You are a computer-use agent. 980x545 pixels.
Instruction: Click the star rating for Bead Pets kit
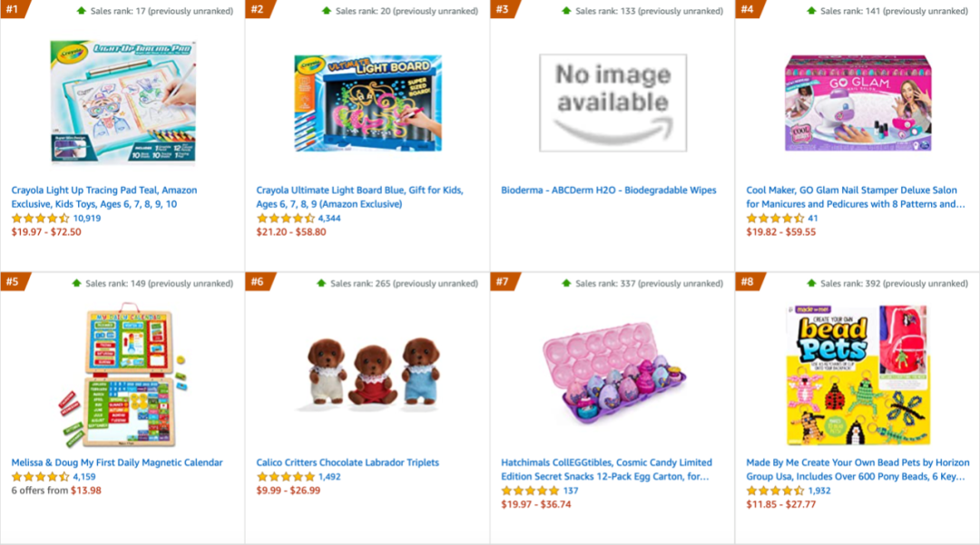pyautogui.click(x=775, y=491)
